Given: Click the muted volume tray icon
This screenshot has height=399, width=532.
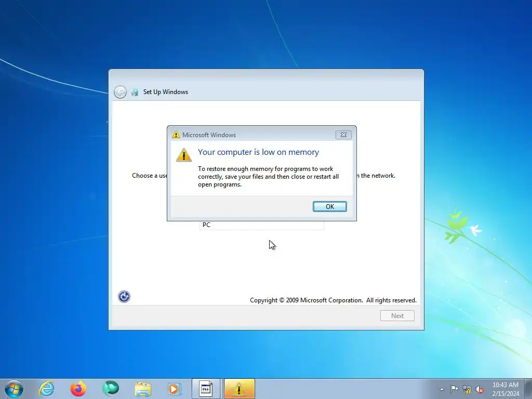Looking at the screenshot, I should point(480,389).
